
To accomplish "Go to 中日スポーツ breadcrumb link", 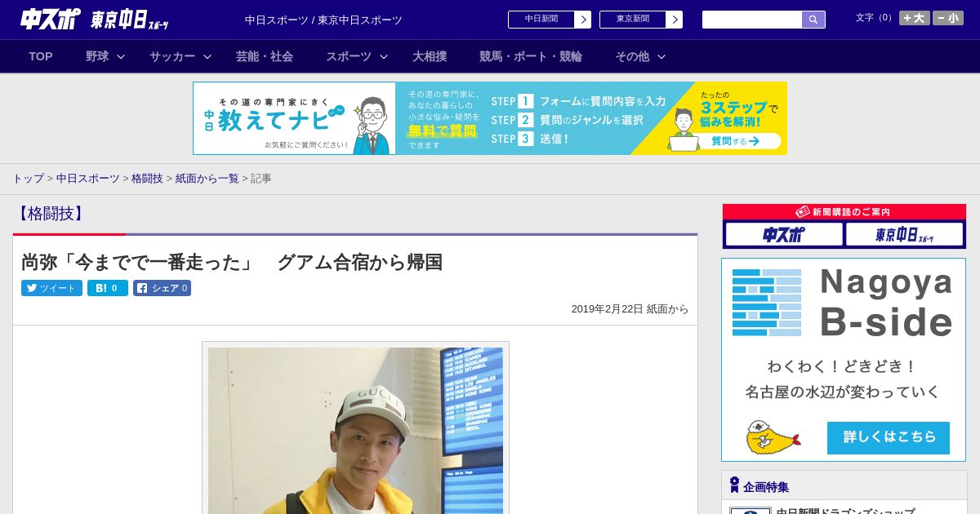I will [88, 178].
